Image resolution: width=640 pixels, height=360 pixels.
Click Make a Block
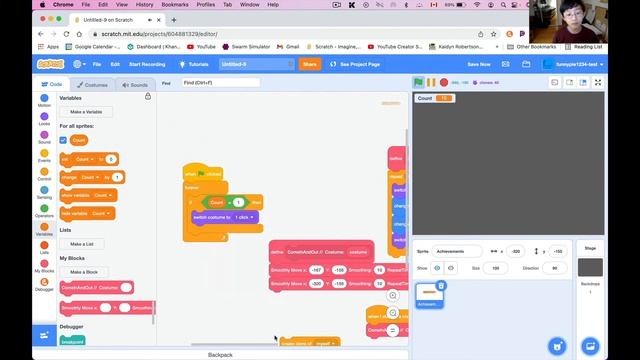coord(84,272)
